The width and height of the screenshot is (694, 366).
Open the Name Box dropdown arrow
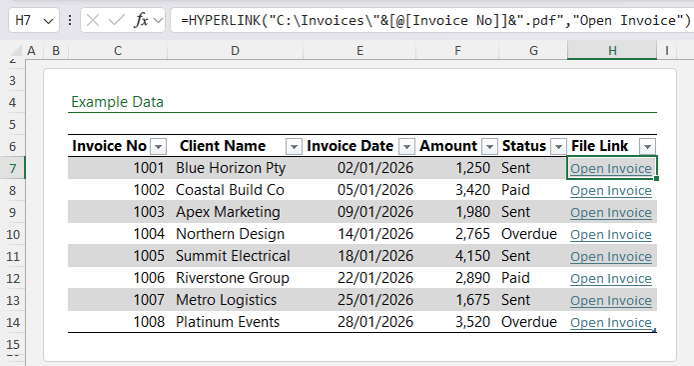click(49, 21)
